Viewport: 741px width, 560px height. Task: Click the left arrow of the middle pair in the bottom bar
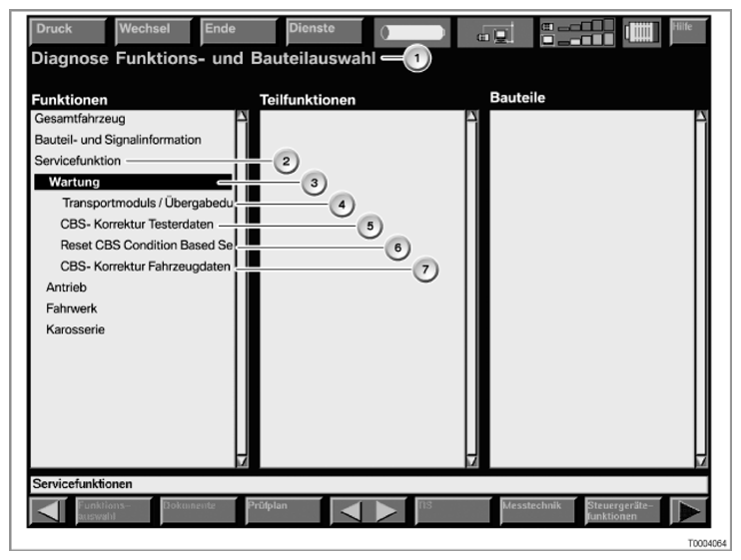click(x=346, y=510)
